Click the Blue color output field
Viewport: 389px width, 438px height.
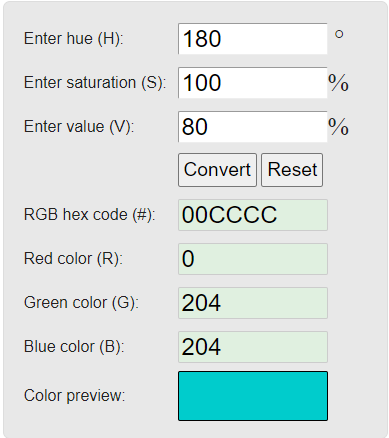coord(253,347)
